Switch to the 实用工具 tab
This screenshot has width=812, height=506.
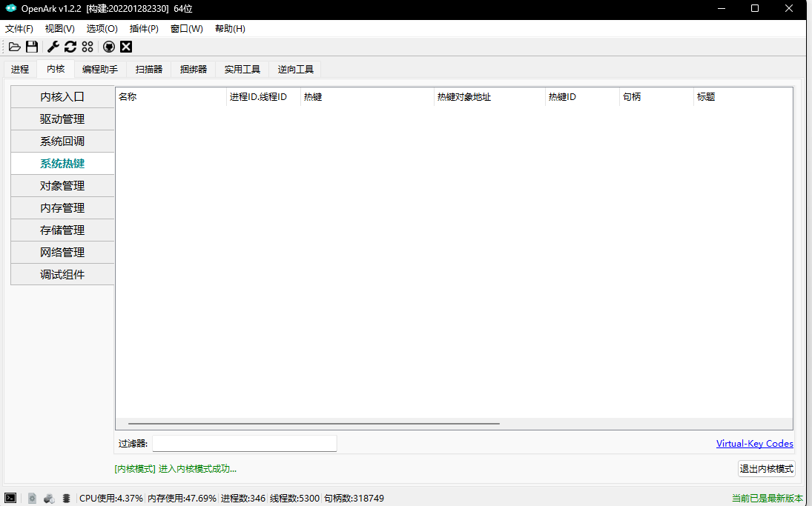click(242, 70)
